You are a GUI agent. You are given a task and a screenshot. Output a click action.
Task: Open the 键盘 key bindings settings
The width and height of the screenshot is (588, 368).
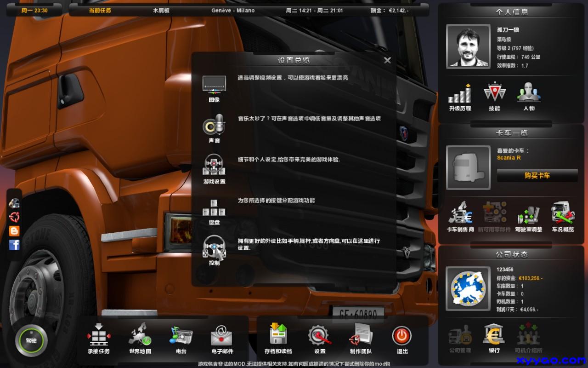[214, 209]
